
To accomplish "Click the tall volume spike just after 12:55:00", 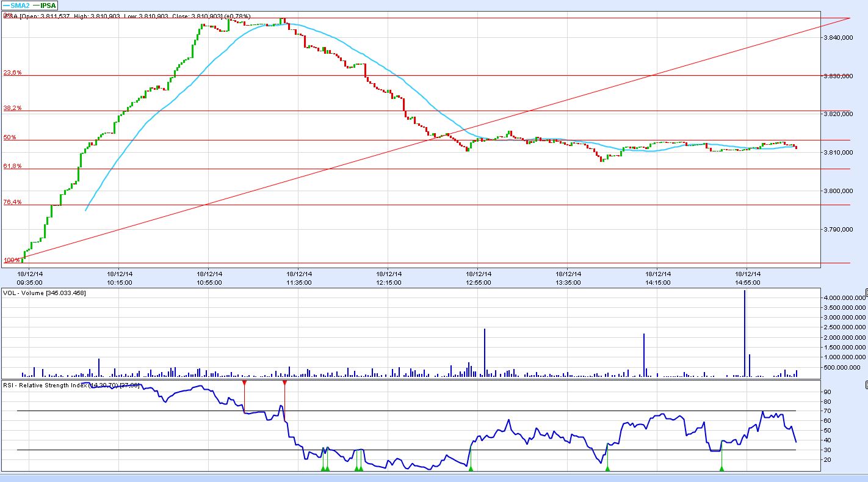I will coord(484,352).
